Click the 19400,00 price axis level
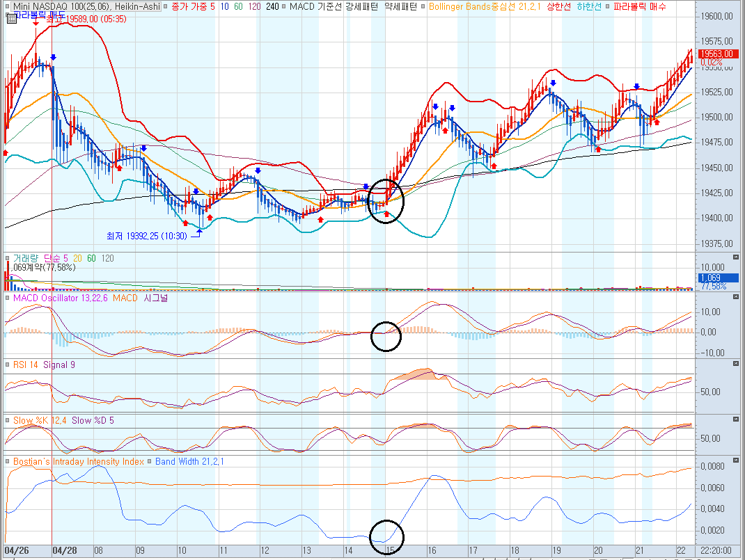Image resolution: width=745 pixels, height=560 pixels. click(x=717, y=218)
